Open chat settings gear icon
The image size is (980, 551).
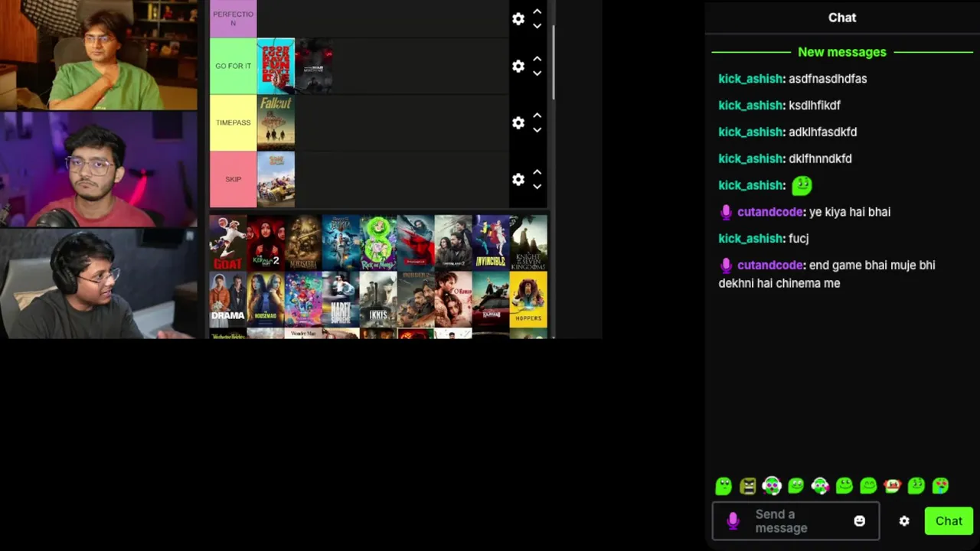(x=904, y=521)
